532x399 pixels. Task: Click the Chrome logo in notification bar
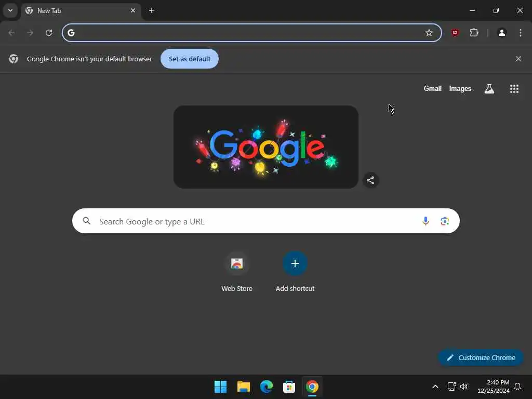point(14,59)
